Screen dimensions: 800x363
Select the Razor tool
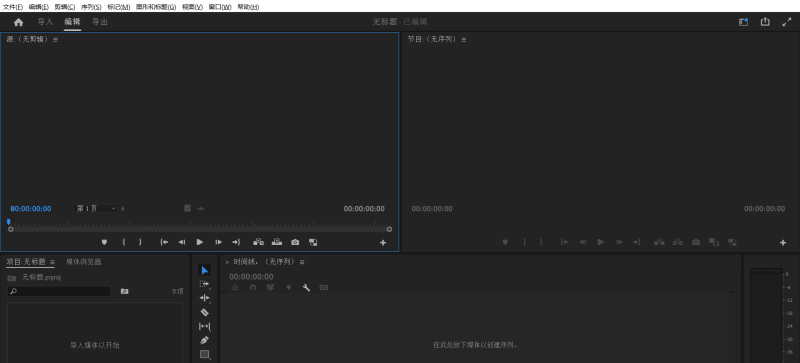pyautogui.click(x=205, y=312)
